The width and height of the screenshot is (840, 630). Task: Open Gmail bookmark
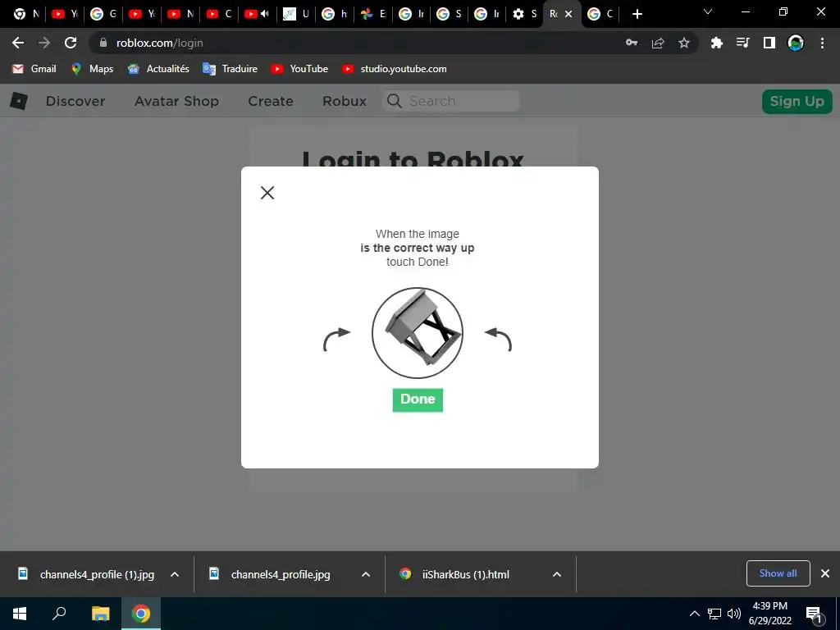[34, 69]
